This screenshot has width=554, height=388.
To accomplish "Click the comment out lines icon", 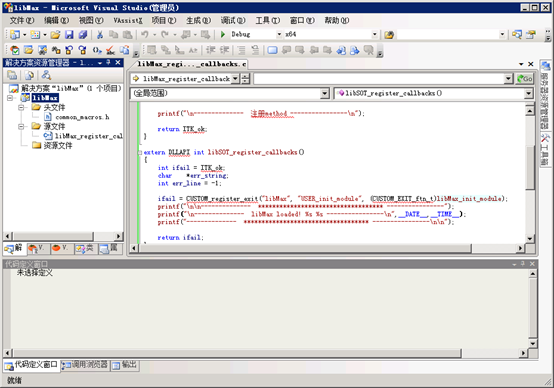I will (x=241, y=50).
